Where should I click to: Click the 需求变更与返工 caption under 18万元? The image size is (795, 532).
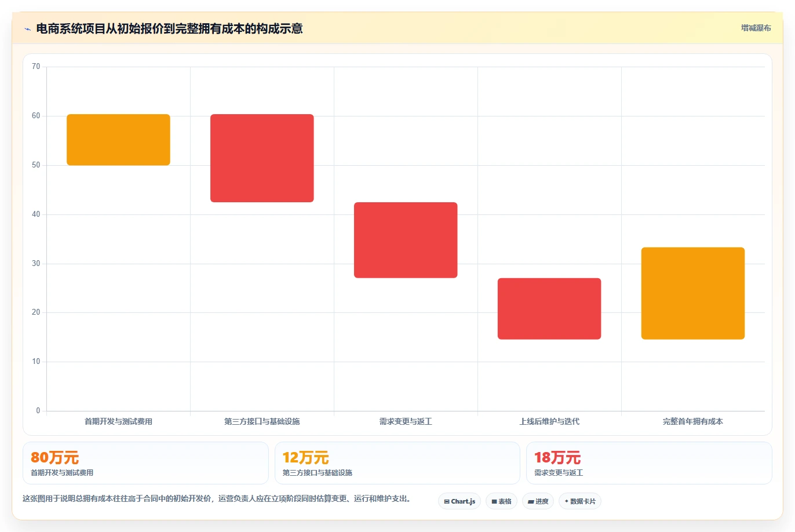[559, 473]
